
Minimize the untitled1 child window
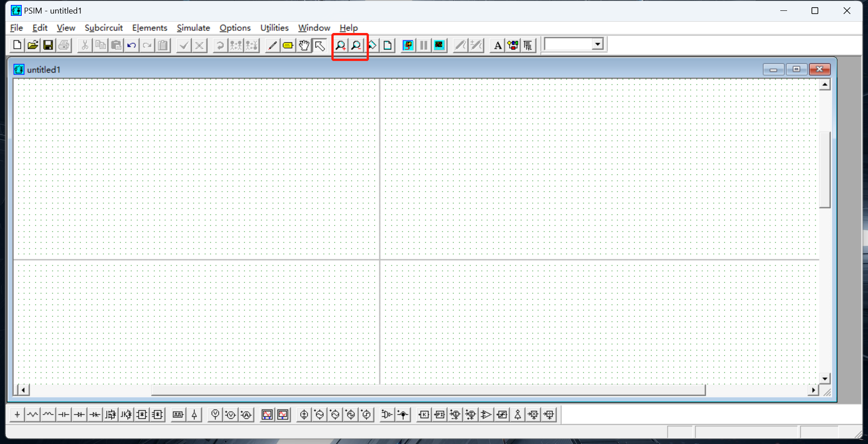click(774, 69)
